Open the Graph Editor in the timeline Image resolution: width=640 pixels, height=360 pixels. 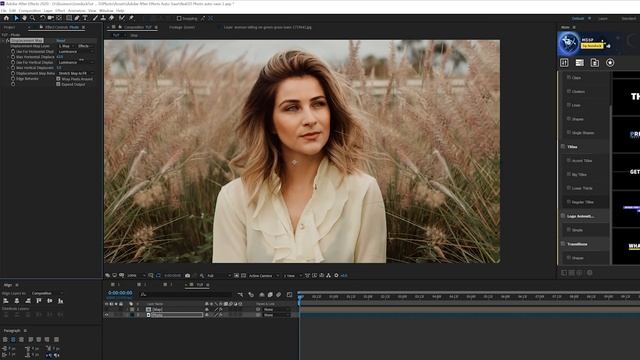coord(289,294)
